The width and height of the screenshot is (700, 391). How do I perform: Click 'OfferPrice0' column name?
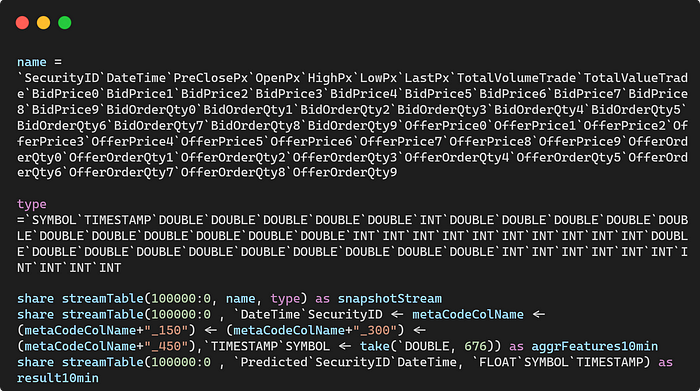tap(446, 125)
